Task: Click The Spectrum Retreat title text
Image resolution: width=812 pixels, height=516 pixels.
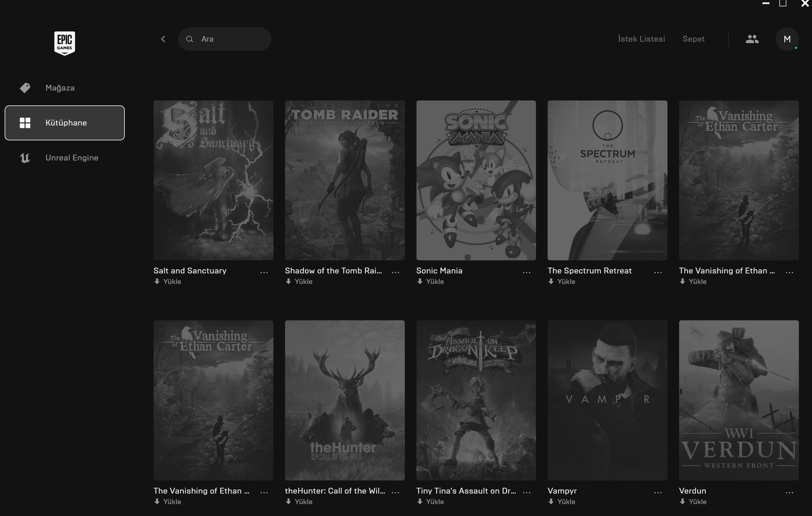Action: pyautogui.click(x=589, y=271)
